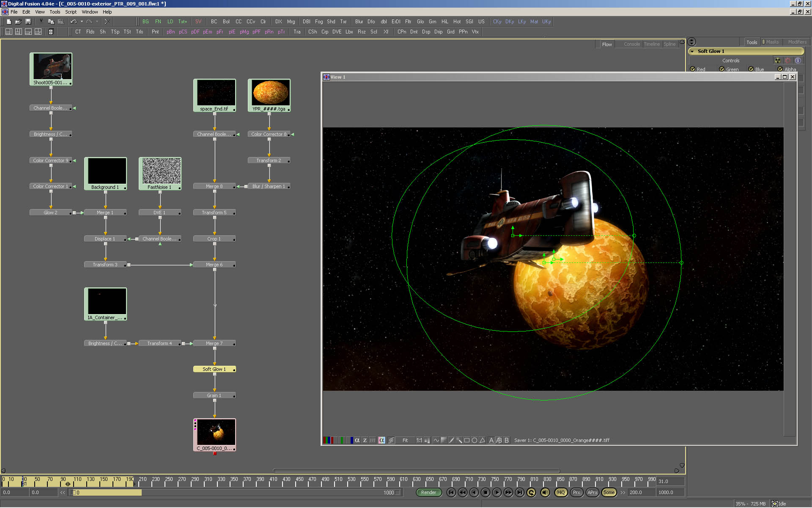Click the New composition icon

(8, 22)
